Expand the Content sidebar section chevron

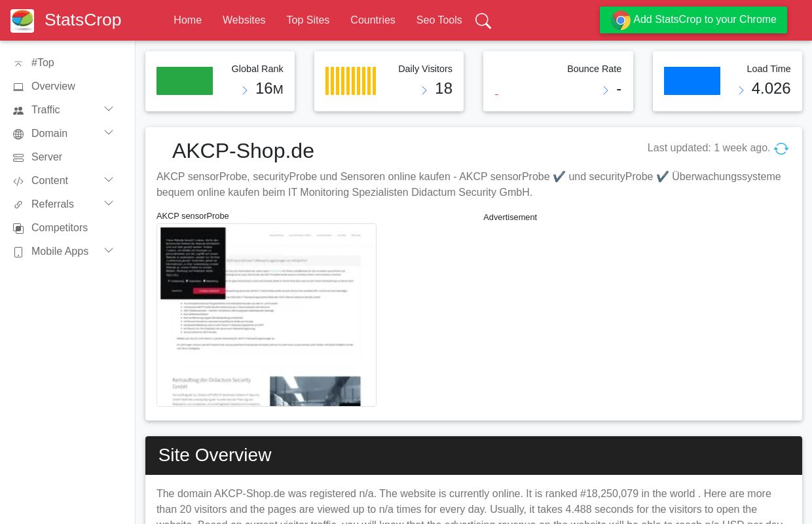109,179
